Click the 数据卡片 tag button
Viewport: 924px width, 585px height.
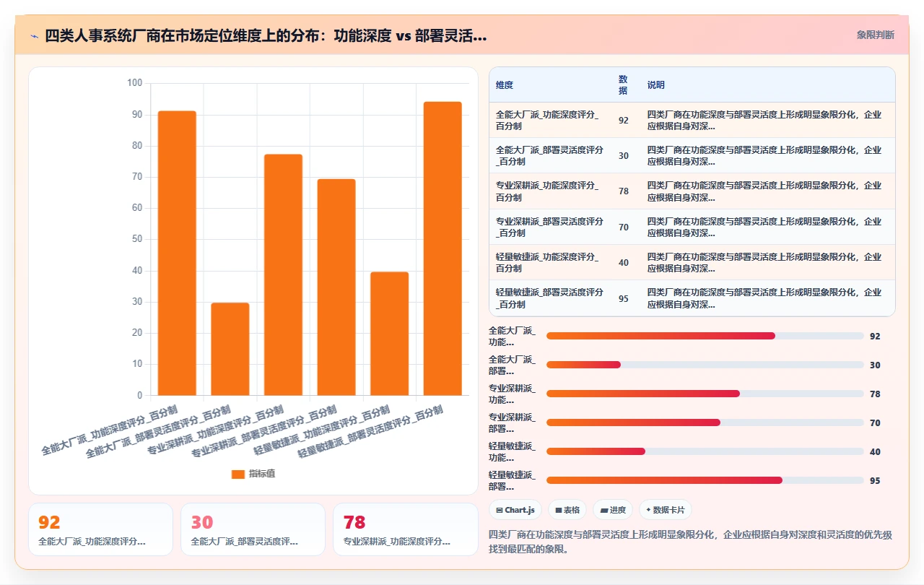pos(665,510)
